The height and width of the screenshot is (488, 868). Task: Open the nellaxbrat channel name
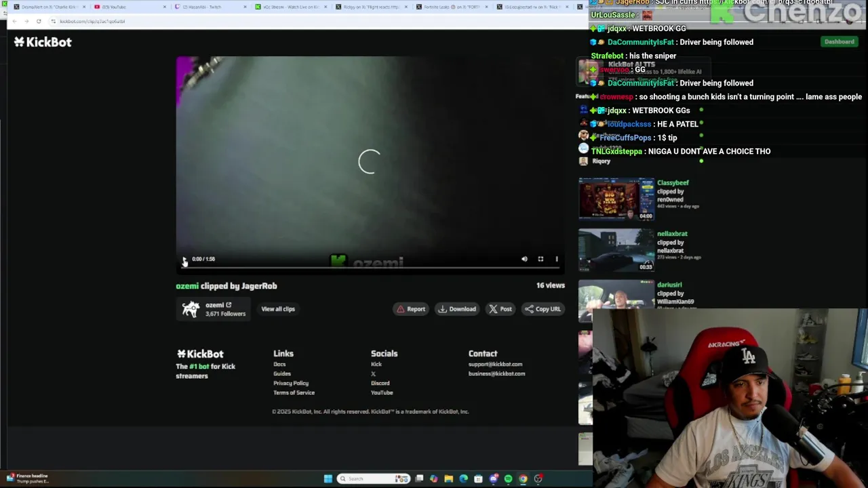pyautogui.click(x=672, y=234)
